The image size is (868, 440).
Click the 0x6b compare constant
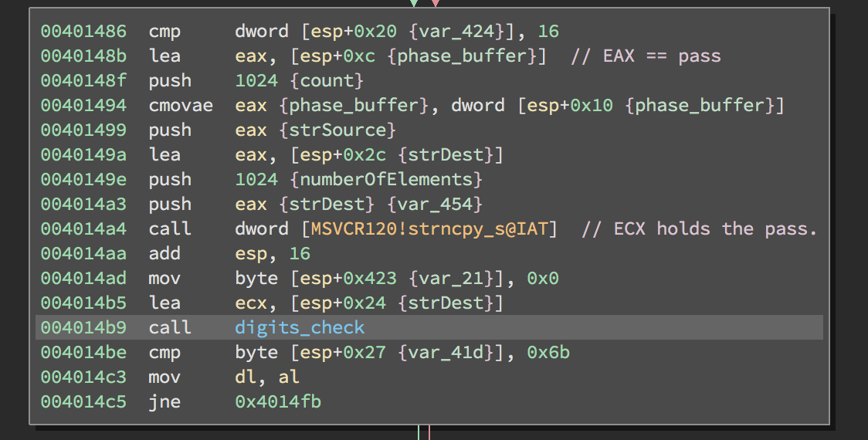(x=548, y=352)
